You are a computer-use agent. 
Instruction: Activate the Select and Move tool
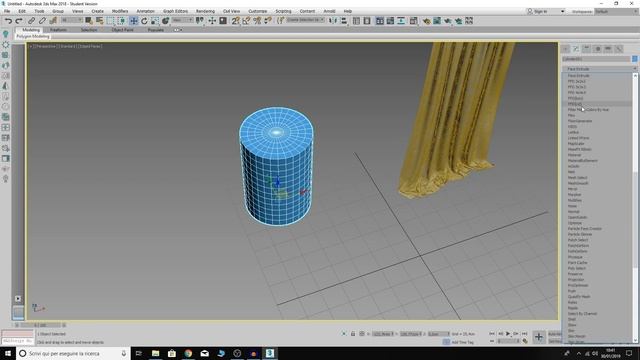pyautogui.click(x=133, y=20)
